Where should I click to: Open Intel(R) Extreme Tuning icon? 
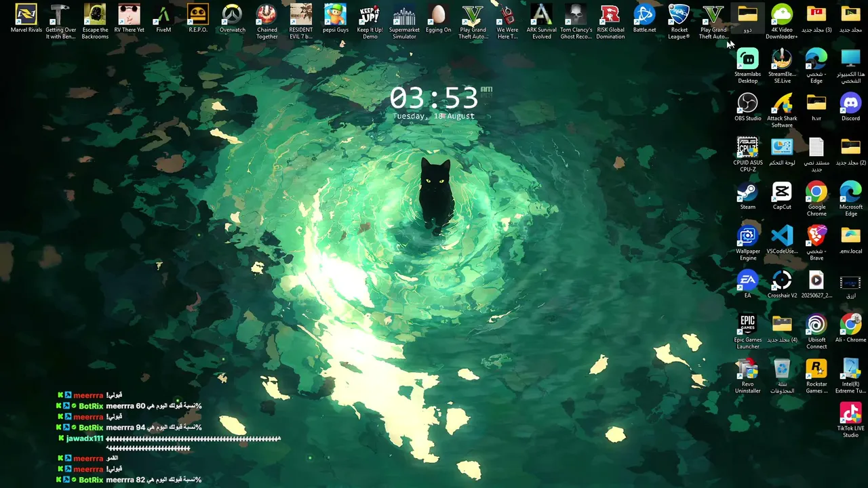point(850,375)
